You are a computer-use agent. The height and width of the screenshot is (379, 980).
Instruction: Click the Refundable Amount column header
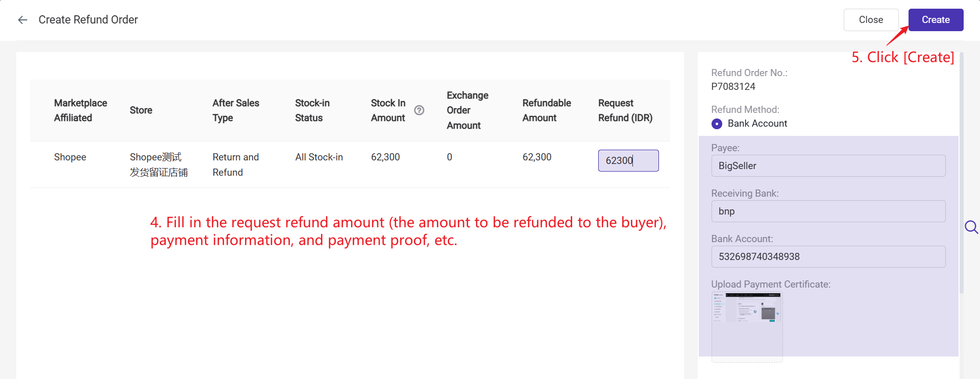click(546, 110)
